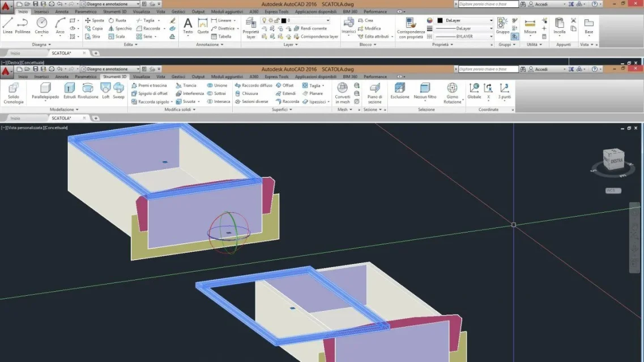Click the Testo text tool
This screenshot has height=362, width=644.
(187, 26)
